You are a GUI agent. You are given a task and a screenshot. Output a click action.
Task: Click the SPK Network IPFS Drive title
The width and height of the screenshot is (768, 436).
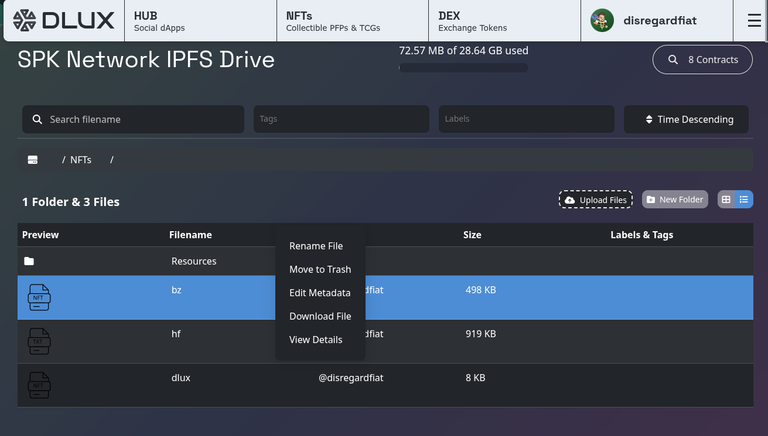[x=146, y=60]
